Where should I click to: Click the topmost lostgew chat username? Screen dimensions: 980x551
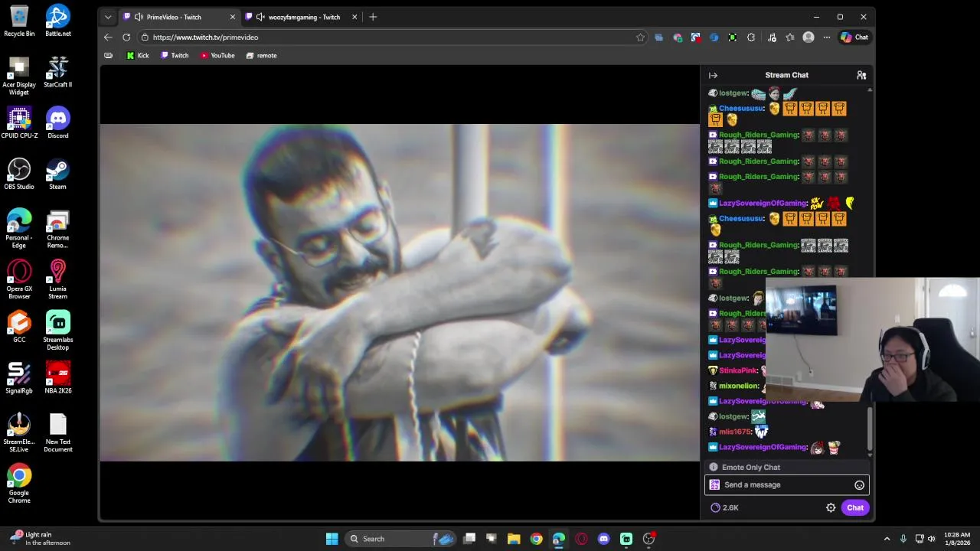733,93
